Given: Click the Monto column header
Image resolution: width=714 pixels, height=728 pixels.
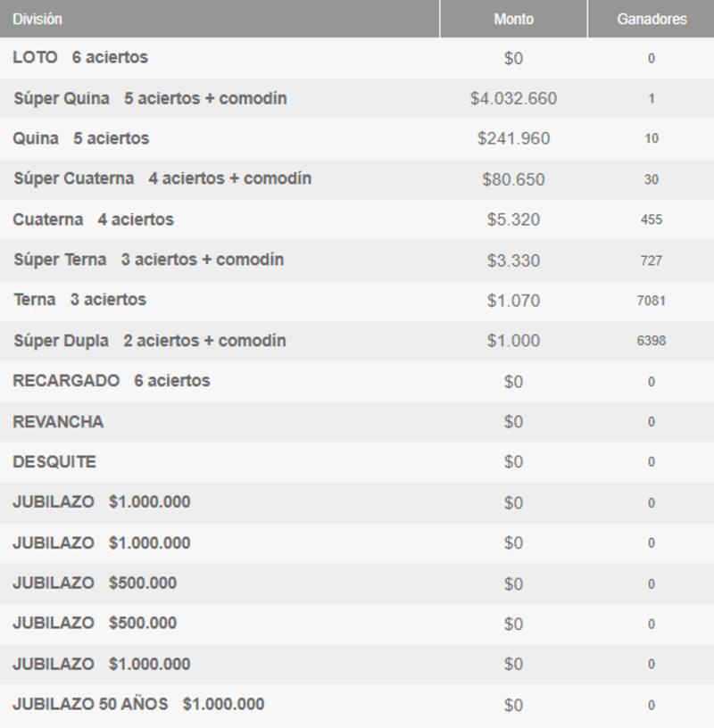Looking at the screenshot, I should 513,19.
